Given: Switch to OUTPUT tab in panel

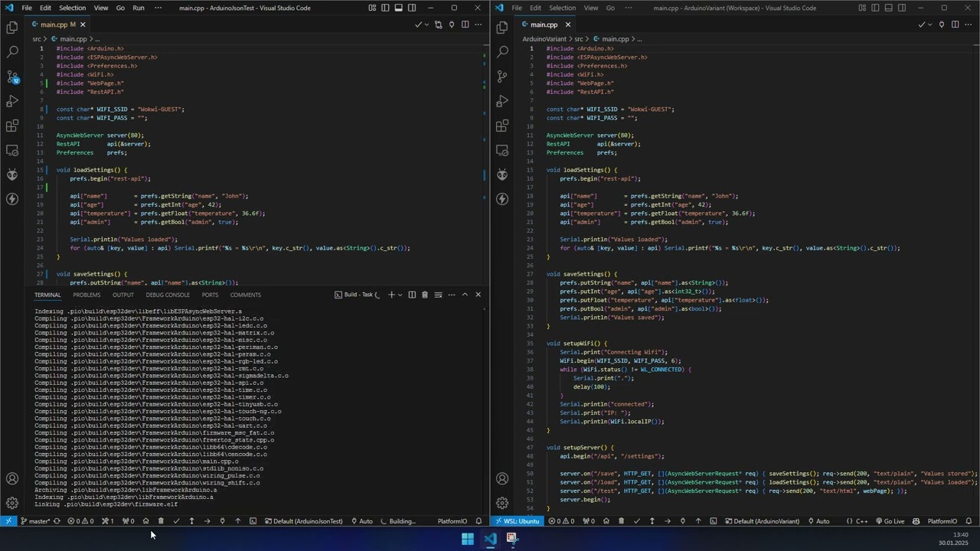Looking at the screenshot, I should point(122,295).
